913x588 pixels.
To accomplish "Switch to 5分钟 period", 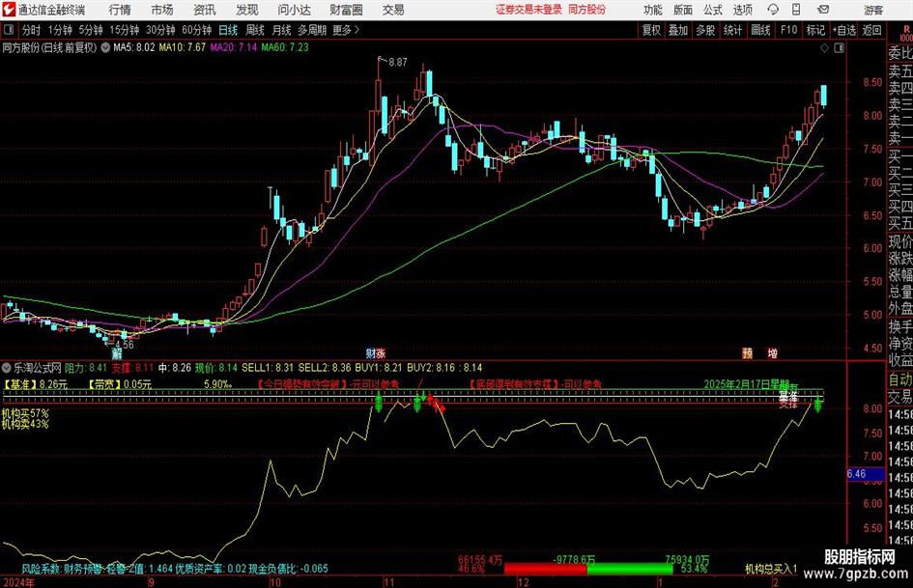I will tap(90, 30).
